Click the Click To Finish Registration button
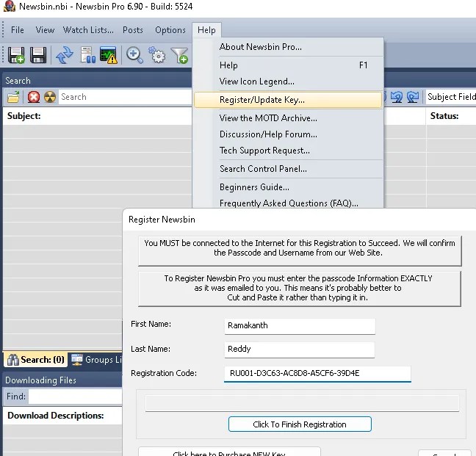Image resolution: width=476 pixels, height=456 pixels. pos(300,424)
